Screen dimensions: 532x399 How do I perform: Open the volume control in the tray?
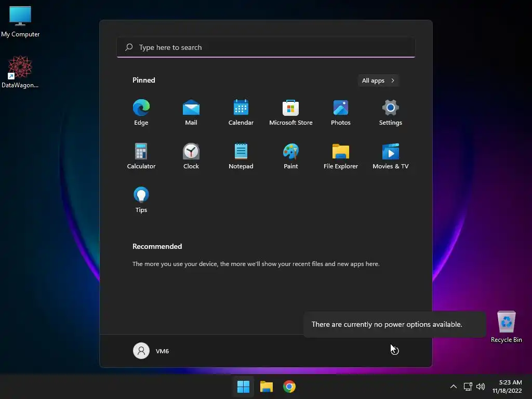click(481, 387)
